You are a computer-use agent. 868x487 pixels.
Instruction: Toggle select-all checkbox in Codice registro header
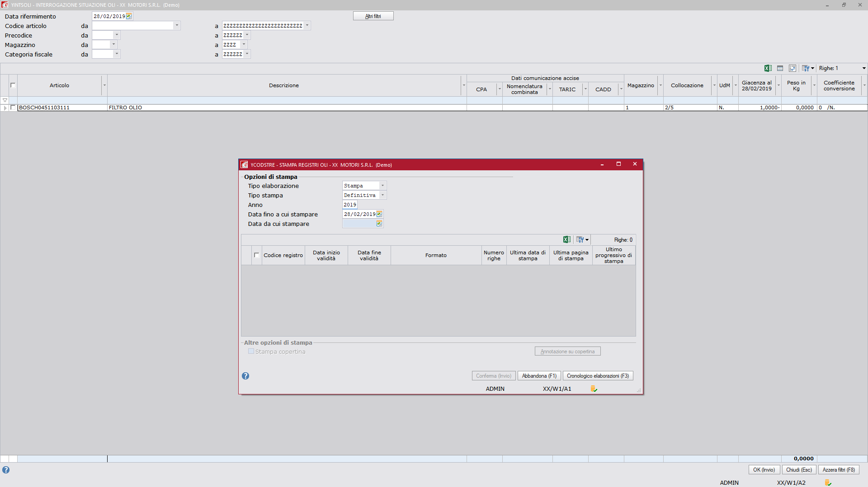257,255
